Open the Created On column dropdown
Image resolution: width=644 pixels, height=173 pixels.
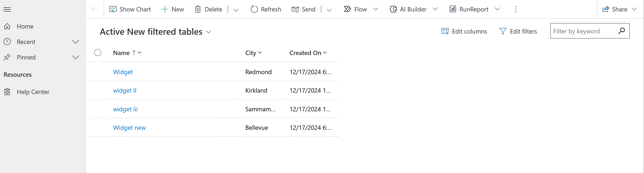[325, 53]
